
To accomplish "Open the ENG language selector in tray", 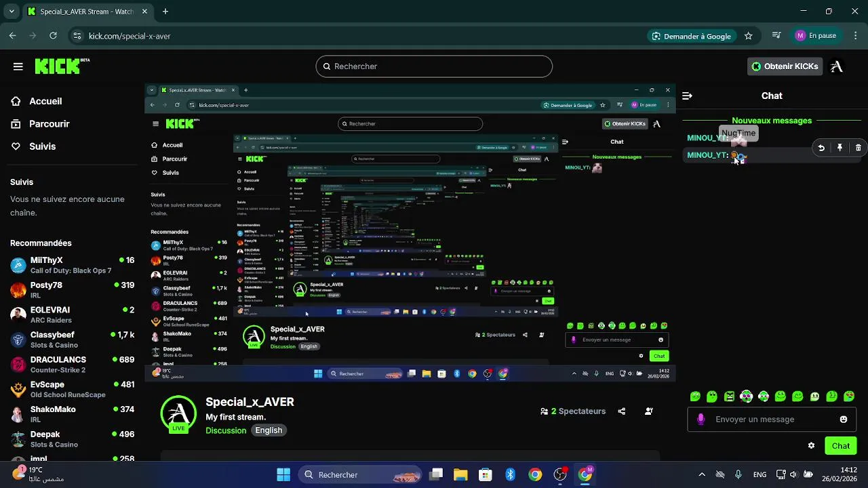I will tap(759, 474).
